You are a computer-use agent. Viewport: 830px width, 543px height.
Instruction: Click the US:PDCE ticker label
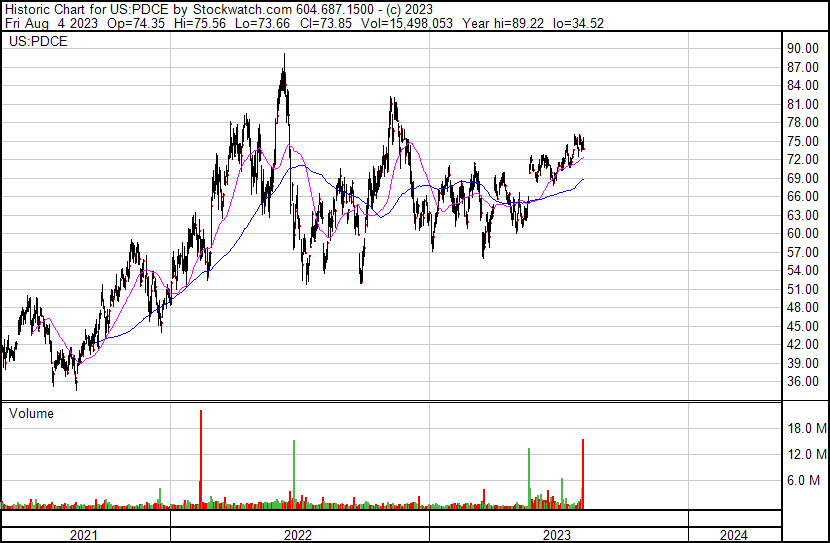(x=38, y=42)
